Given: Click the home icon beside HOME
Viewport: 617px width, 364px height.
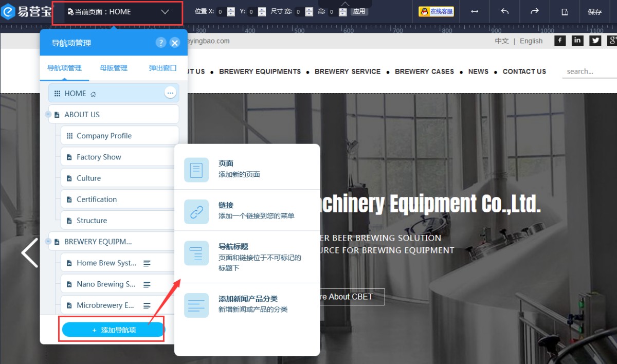Looking at the screenshot, I should click(93, 94).
